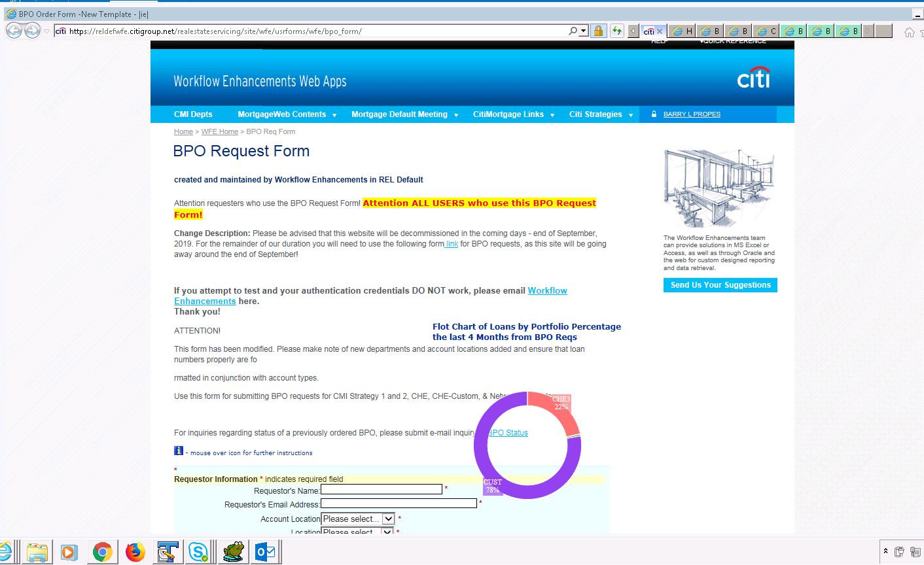
Task: Expand the CitiMortgage Links menu
Action: [x=513, y=114]
